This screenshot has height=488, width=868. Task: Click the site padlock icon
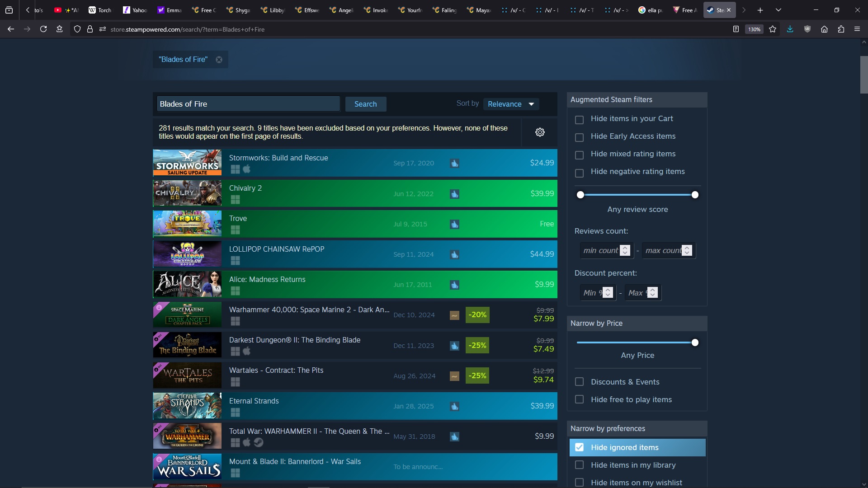tap(90, 29)
